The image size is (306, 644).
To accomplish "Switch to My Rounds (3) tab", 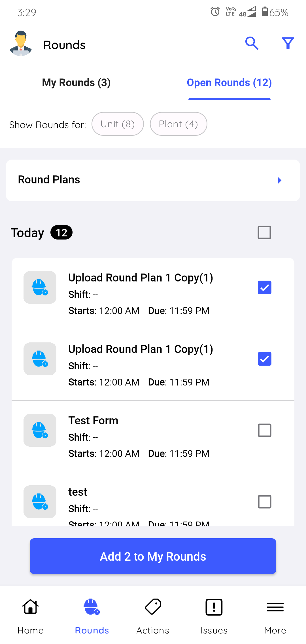I will click(x=76, y=83).
